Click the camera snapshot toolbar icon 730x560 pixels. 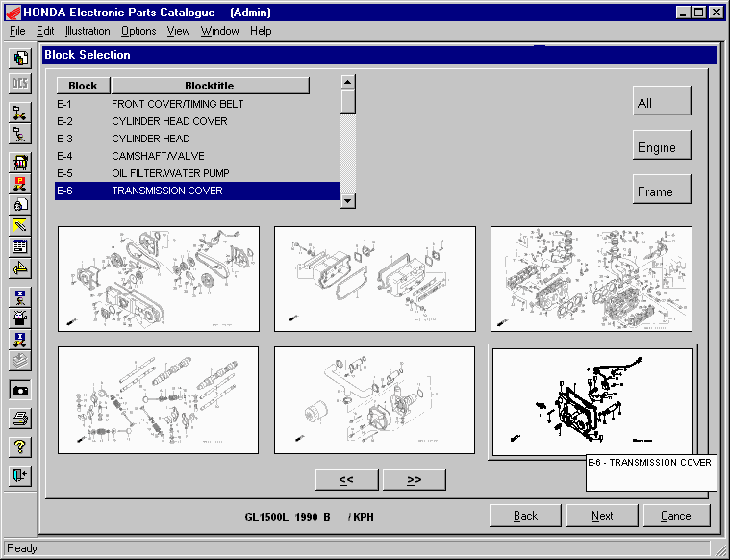point(20,390)
